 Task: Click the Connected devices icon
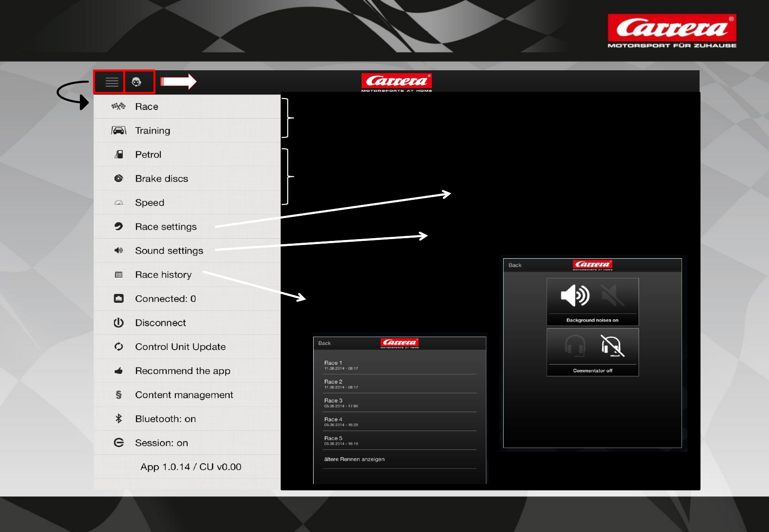119,298
